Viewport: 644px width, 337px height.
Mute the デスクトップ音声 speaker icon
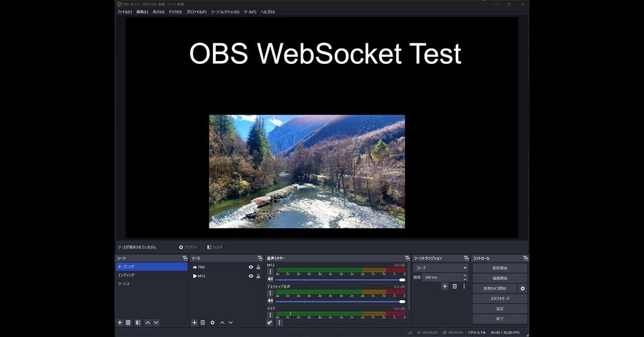coord(271,301)
